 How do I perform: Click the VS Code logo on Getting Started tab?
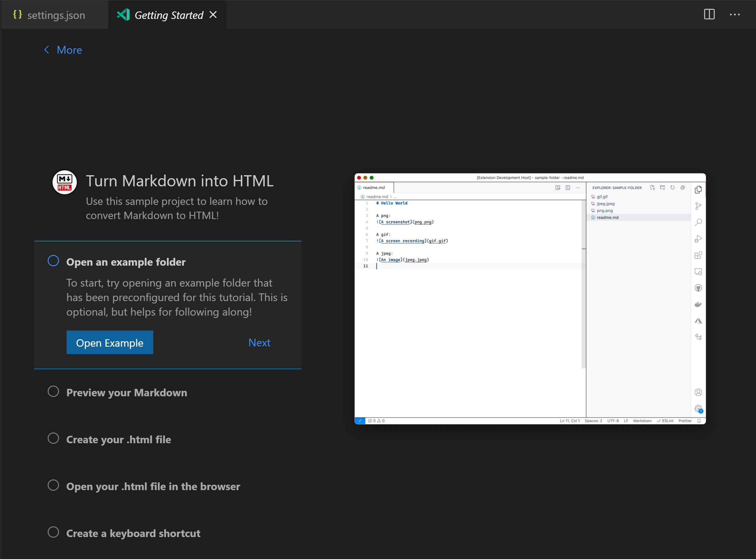pyautogui.click(x=124, y=15)
